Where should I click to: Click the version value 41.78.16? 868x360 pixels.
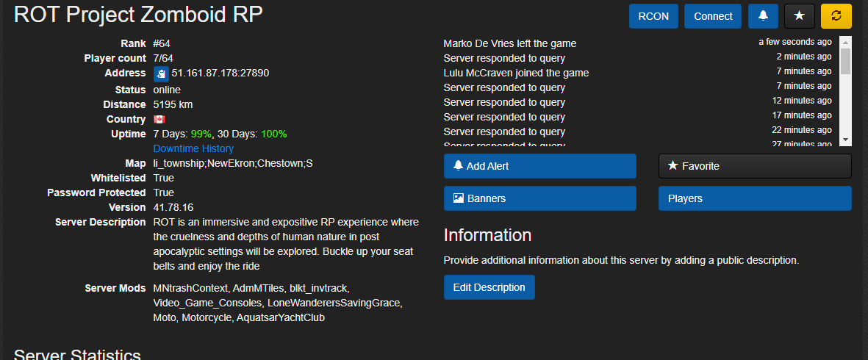(x=173, y=207)
